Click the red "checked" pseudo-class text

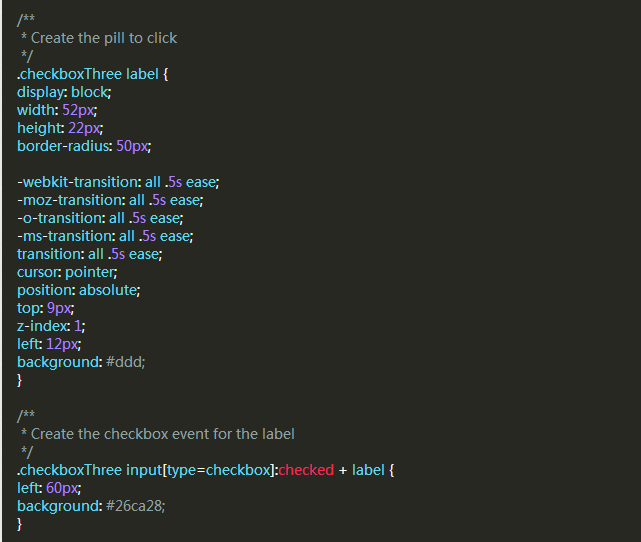(x=306, y=470)
